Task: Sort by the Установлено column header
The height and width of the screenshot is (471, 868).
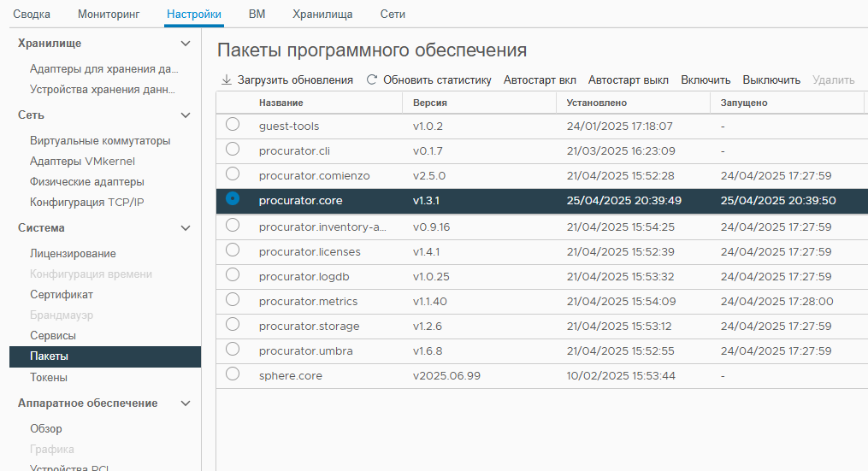Action: coord(597,103)
